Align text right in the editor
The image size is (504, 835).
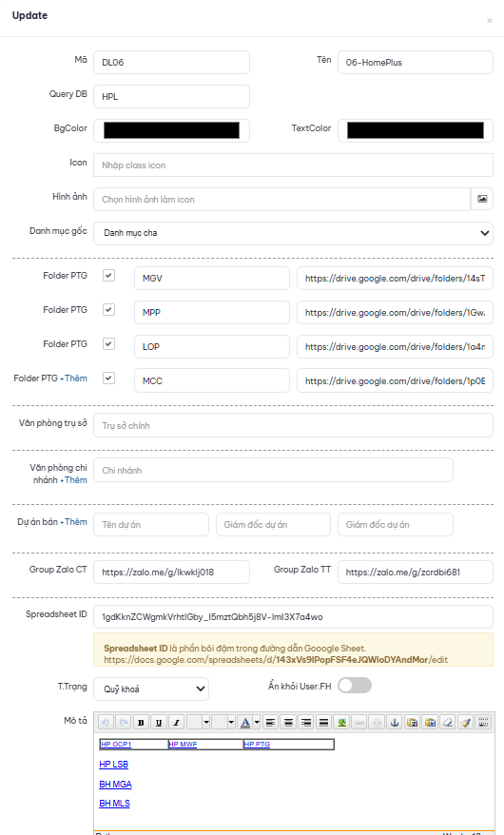pyautogui.click(x=306, y=722)
